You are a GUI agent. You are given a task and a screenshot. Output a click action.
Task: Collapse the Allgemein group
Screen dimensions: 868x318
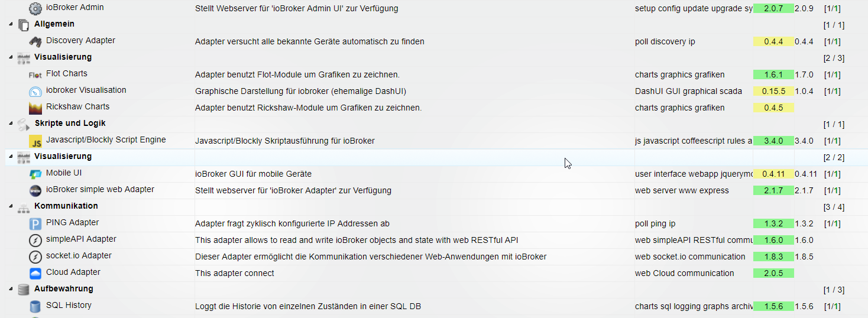click(x=11, y=24)
